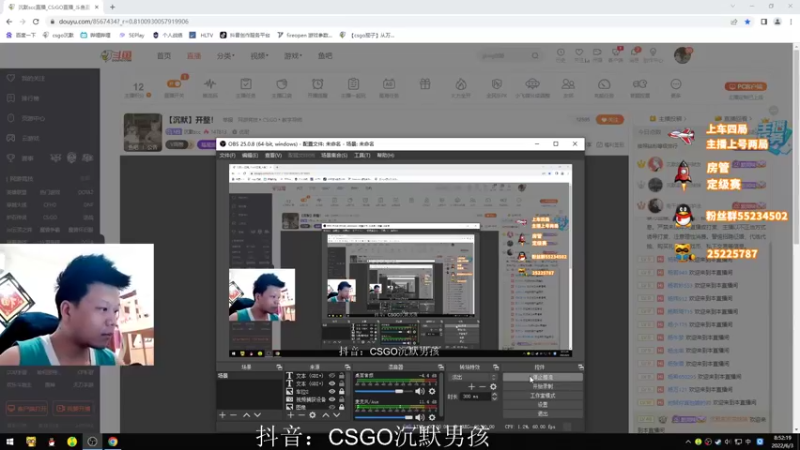The height and width of the screenshot is (450, 800).
Task: Open the flame icon in streamer toolbar
Action: click(461, 84)
